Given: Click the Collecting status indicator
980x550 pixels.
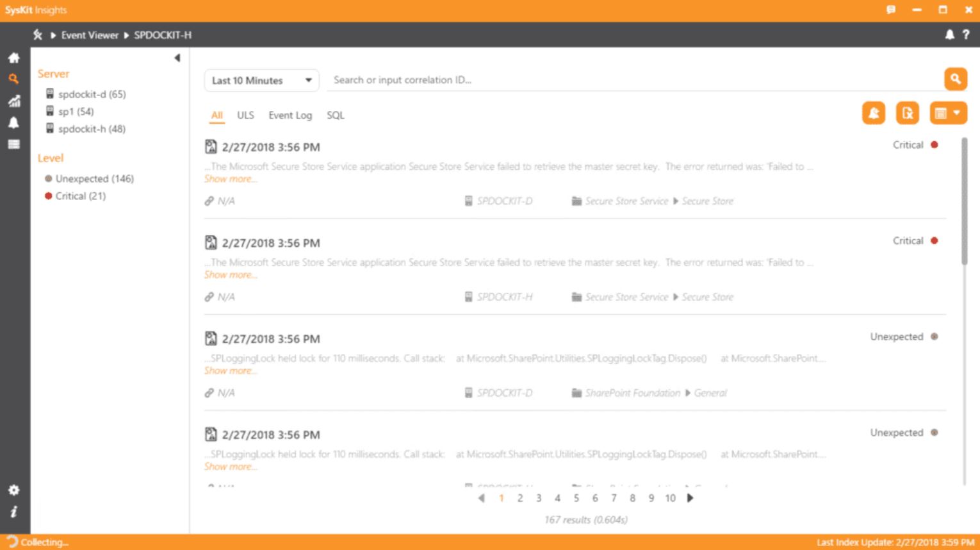Looking at the screenshot, I should click(37, 542).
